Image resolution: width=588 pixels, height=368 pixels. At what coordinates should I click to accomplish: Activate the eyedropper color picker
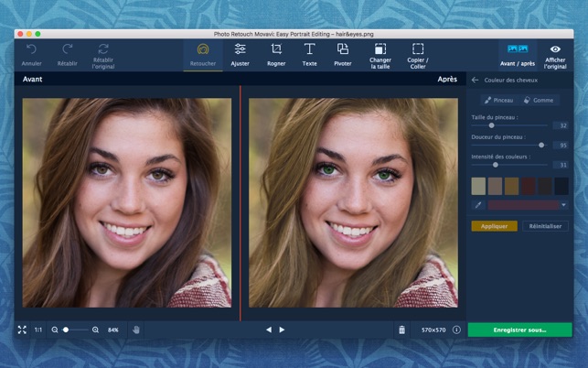478,205
